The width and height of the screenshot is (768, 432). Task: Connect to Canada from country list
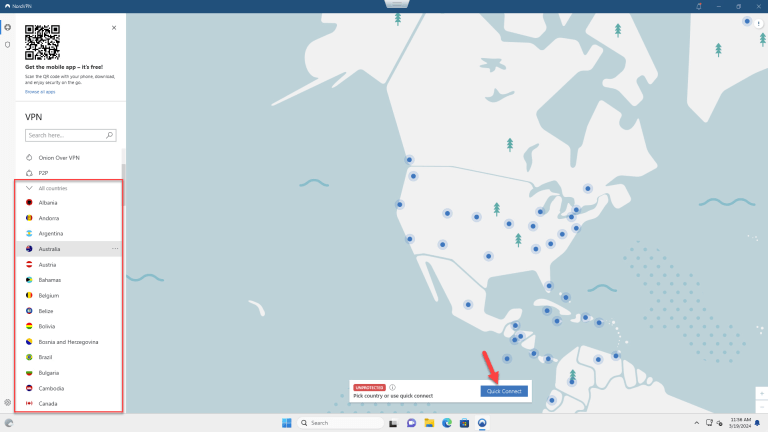click(x=47, y=403)
